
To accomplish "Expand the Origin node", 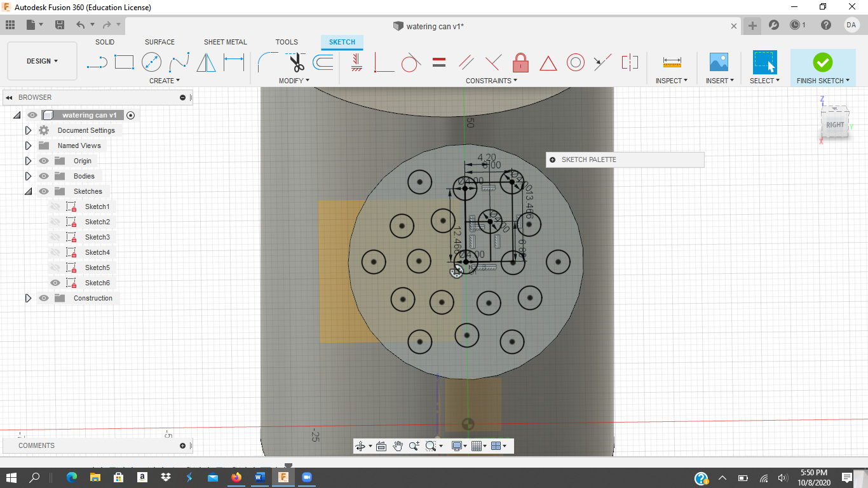I will point(28,161).
